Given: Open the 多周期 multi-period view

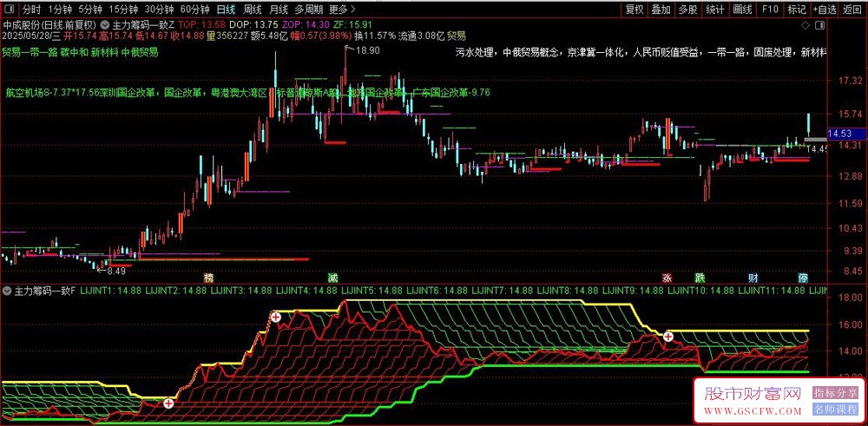Looking at the screenshot, I should tap(308, 10).
